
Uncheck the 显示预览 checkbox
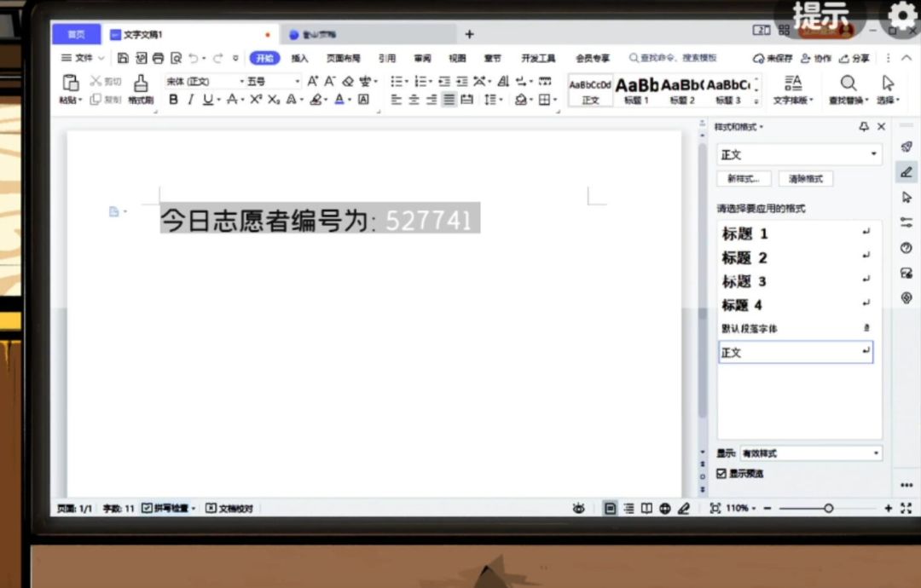pos(721,473)
